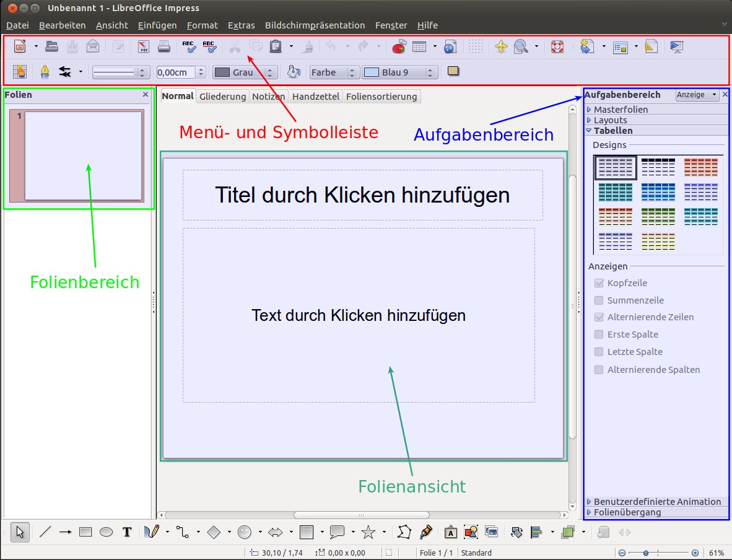Insert a chart using the chart icon
Image resolution: width=732 pixels, height=560 pixels.
(399, 46)
